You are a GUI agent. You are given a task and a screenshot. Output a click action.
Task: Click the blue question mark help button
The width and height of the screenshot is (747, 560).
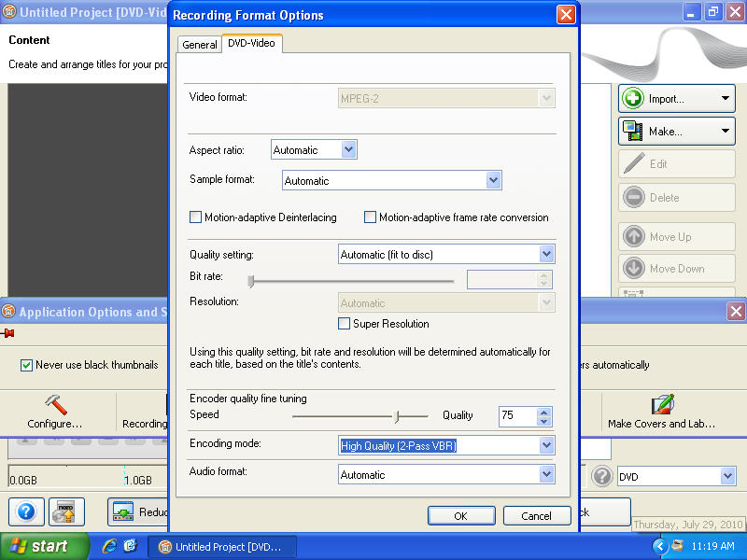26,511
